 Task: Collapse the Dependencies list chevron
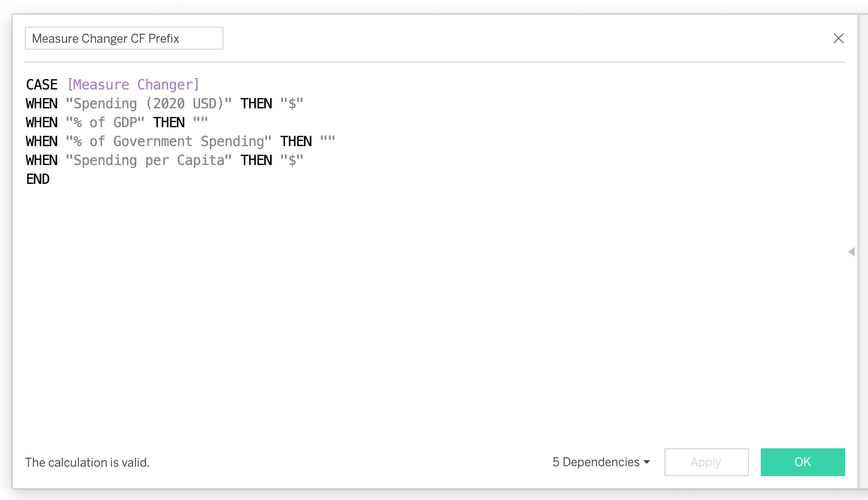click(646, 462)
